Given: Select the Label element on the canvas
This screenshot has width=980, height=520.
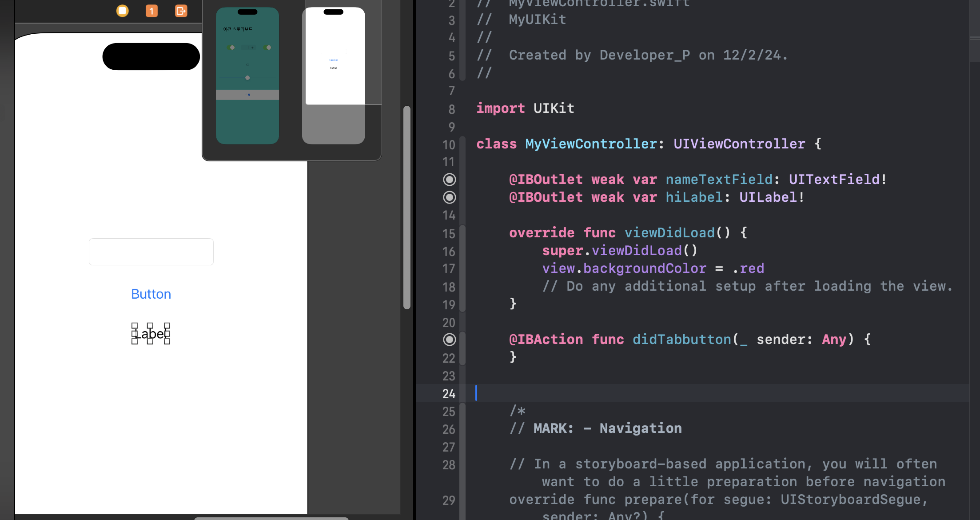Looking at the screenshot, I should coord(151,334).
